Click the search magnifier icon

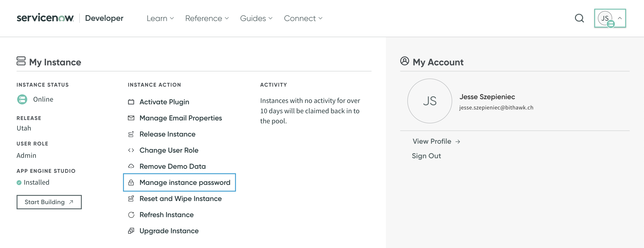[x=579, y=18]
